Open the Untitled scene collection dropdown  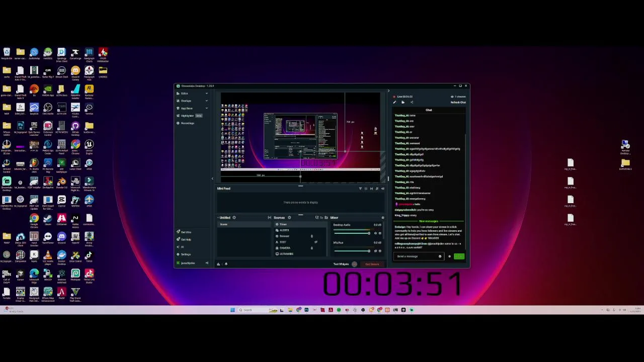point(223,218)
